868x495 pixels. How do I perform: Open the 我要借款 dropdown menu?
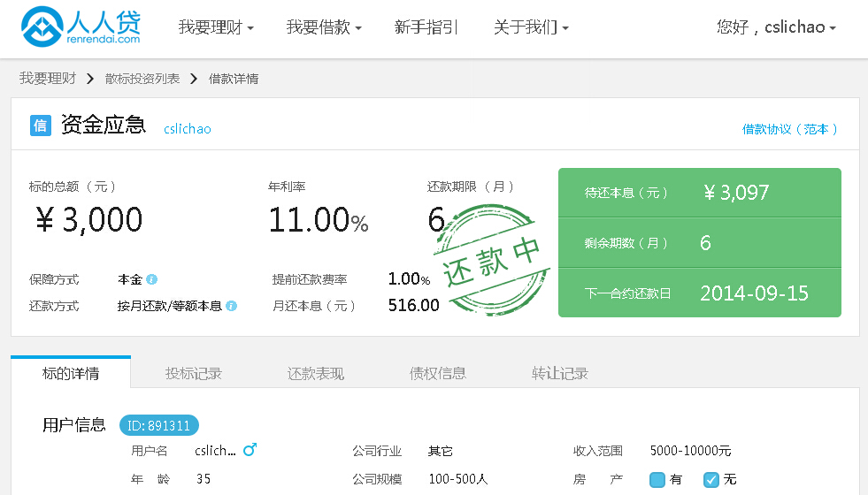point(324,27)
